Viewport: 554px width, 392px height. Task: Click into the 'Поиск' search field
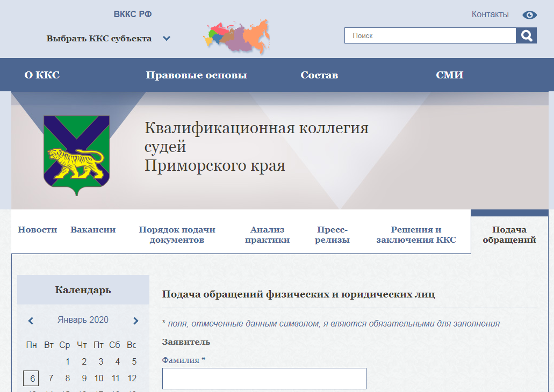coord(430,35)
